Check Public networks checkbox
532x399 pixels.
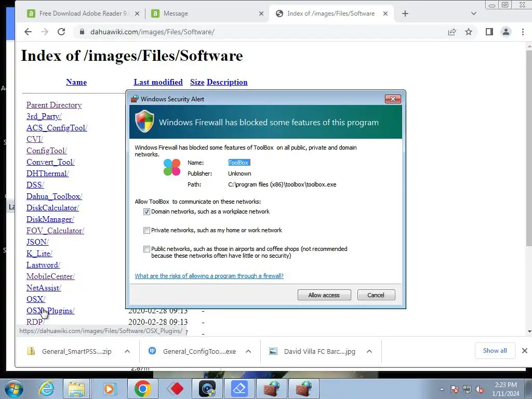click(147, 249)
